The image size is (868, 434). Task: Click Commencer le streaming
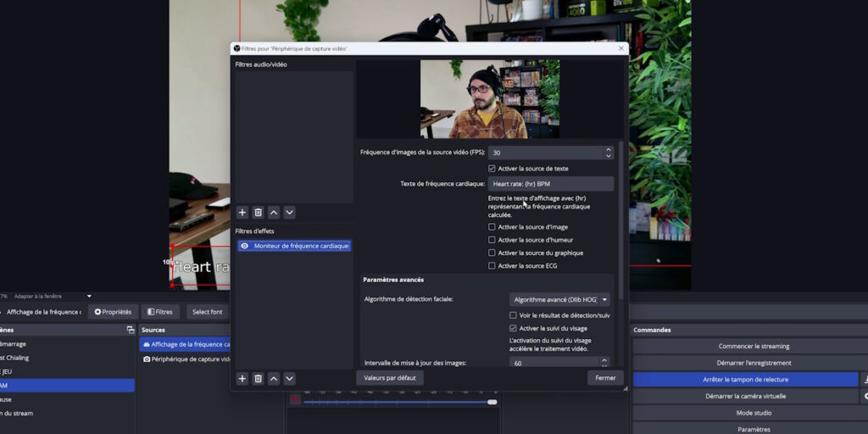click(754, 347)
